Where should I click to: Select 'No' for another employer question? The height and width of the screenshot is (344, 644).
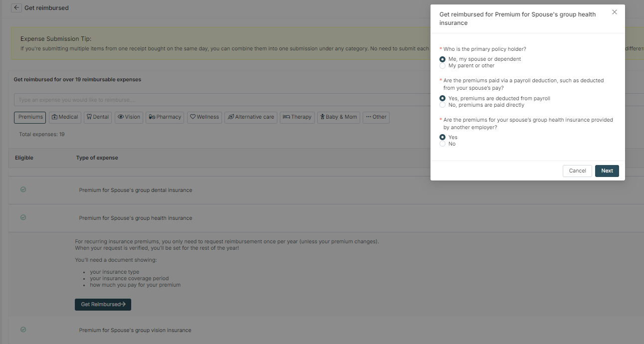442,144
